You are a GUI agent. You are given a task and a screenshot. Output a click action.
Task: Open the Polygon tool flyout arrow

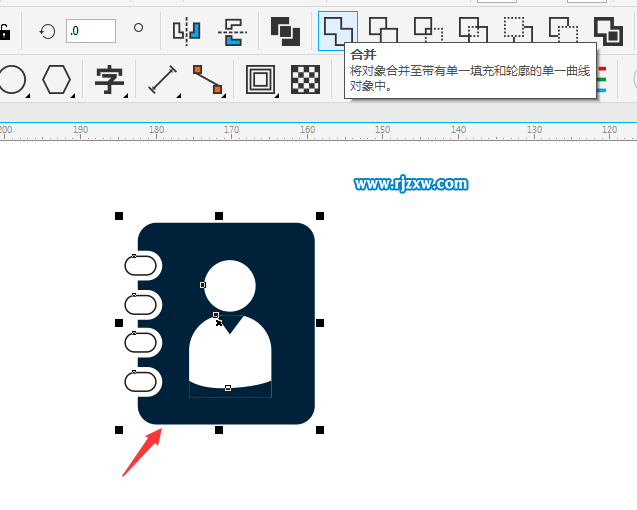[73, 95]
